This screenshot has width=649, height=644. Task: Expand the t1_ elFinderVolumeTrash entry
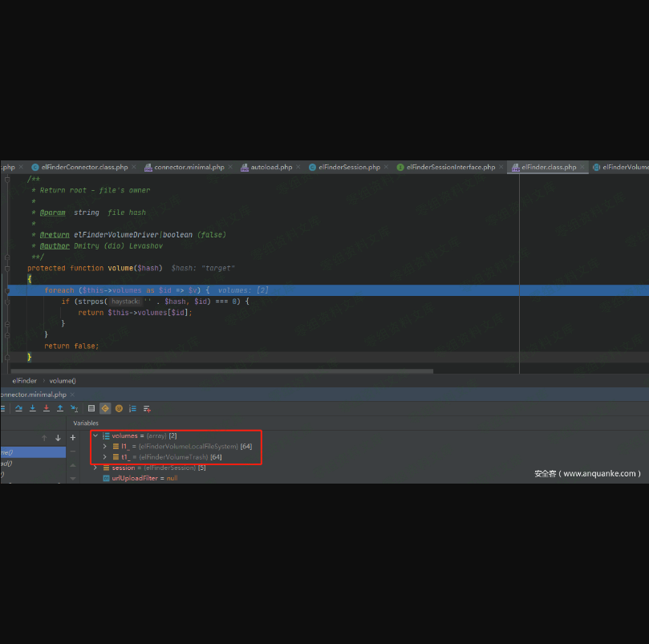click(x=104, y=456)
